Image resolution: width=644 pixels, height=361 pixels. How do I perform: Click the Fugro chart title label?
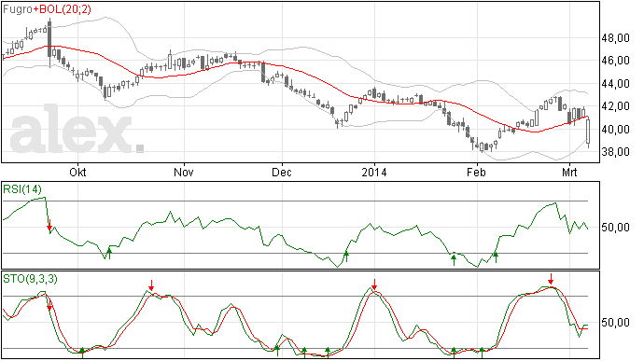[x=17, y=9]
